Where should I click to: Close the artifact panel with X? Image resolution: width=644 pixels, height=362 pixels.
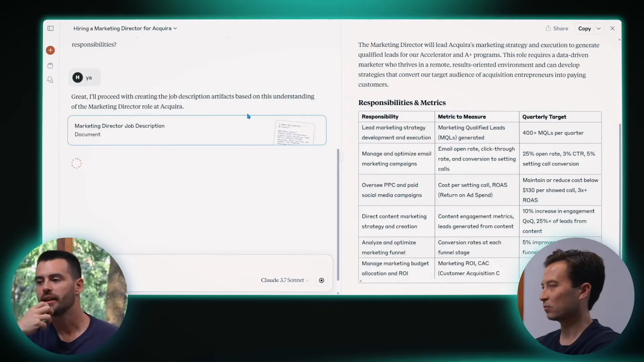612,28
